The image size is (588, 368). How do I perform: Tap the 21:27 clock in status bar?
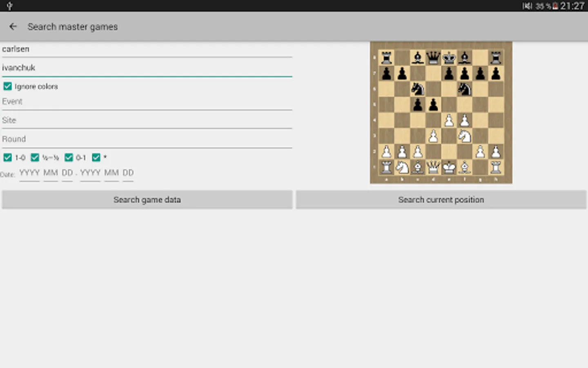click(572, 6)
